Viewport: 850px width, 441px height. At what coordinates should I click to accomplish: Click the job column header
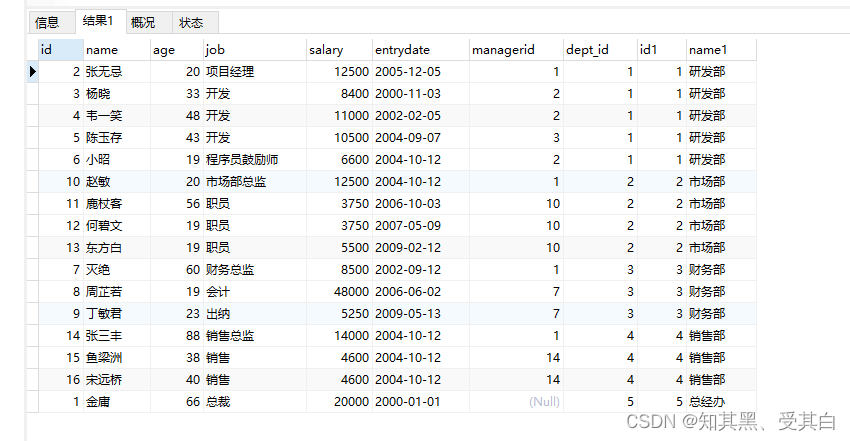coord(255,50)
